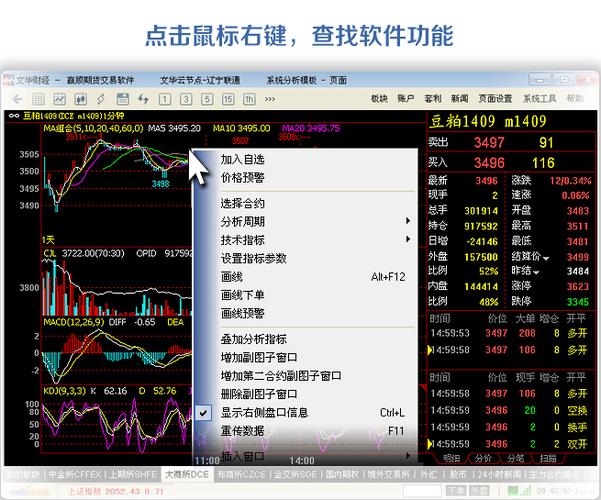Open the 新闻 menu
Image resolution: width=601 pixels, height=500 pixels.
[x=460, y=99]
